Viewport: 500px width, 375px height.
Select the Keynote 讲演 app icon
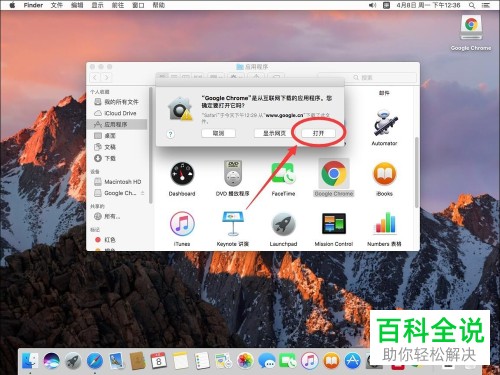(x=233, y=223)
